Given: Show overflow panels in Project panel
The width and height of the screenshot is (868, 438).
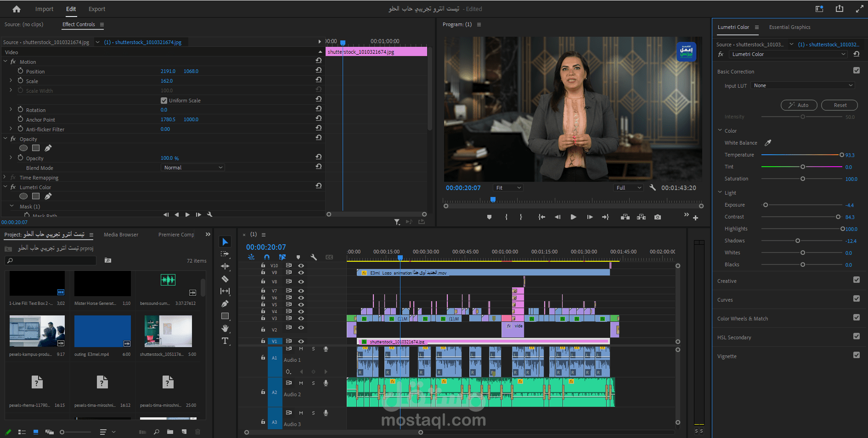Looking at the screenshot, I should (x=208, y=234).
